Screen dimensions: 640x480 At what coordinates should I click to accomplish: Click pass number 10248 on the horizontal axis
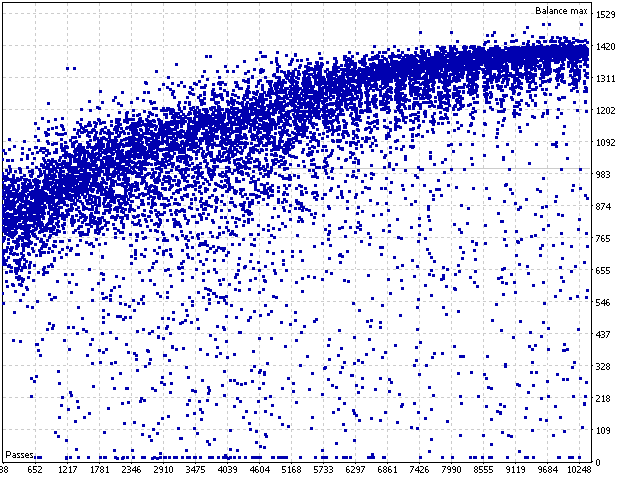pos(579,470)
